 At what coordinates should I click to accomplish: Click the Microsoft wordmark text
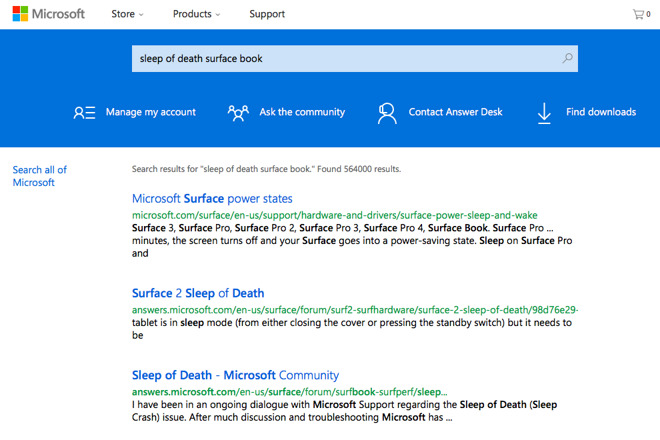tap(59, 14)
